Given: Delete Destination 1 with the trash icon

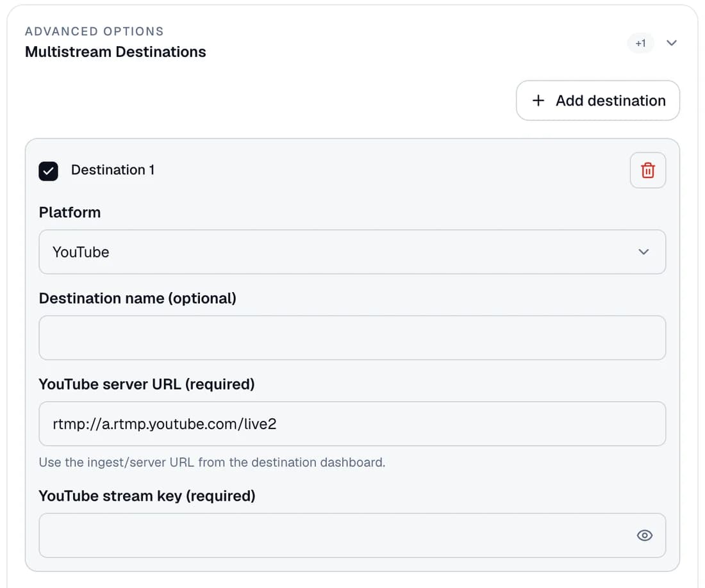Looking at the screenshot, I should (647, 170).
